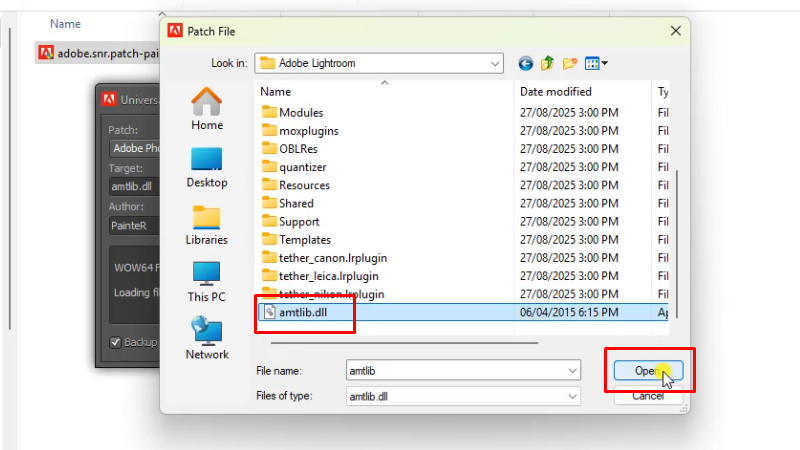Expand the Look in folder dropdown
800x450 pixels.
pos(494,63)
